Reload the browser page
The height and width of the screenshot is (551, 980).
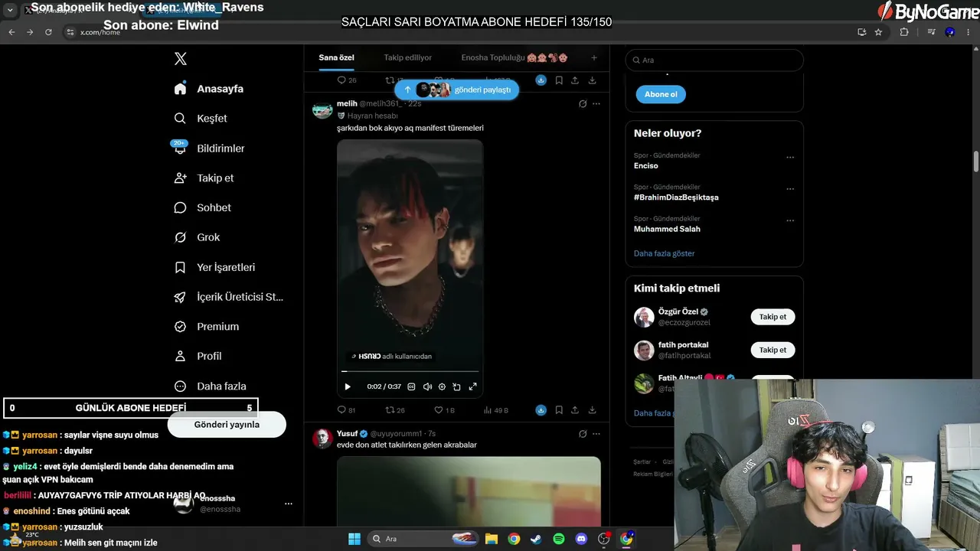[48, 32]
